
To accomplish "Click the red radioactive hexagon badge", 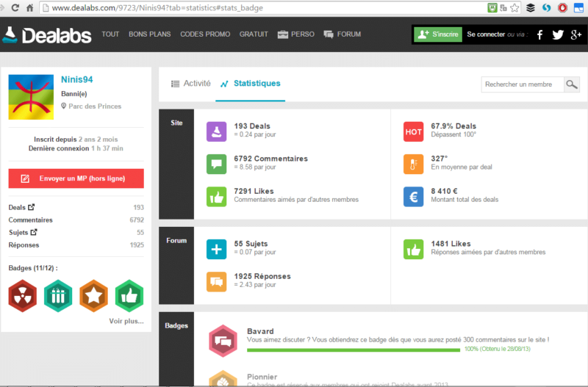I will 21,294.
